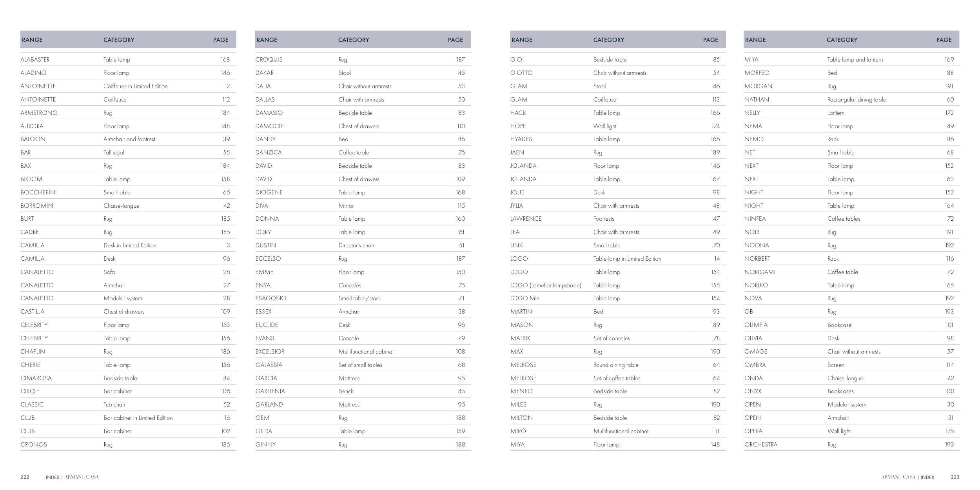Click the LOGO (Lamellar lampshade) entry

coord(546,285)
